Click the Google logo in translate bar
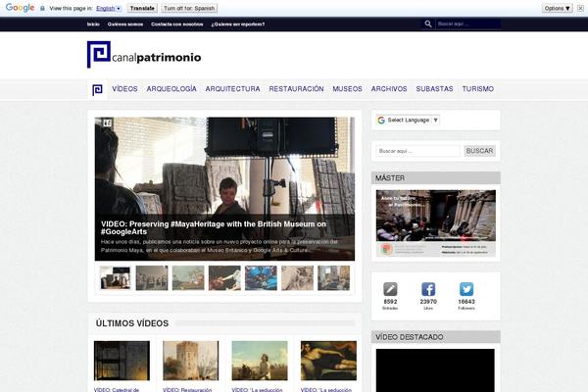Viewport: 588px width, 392px height. coord(20,8)
